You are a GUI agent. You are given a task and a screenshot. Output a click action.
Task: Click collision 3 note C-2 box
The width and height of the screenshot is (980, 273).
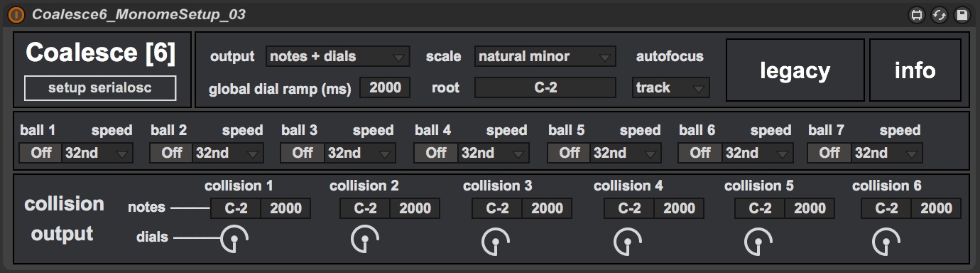497,208
